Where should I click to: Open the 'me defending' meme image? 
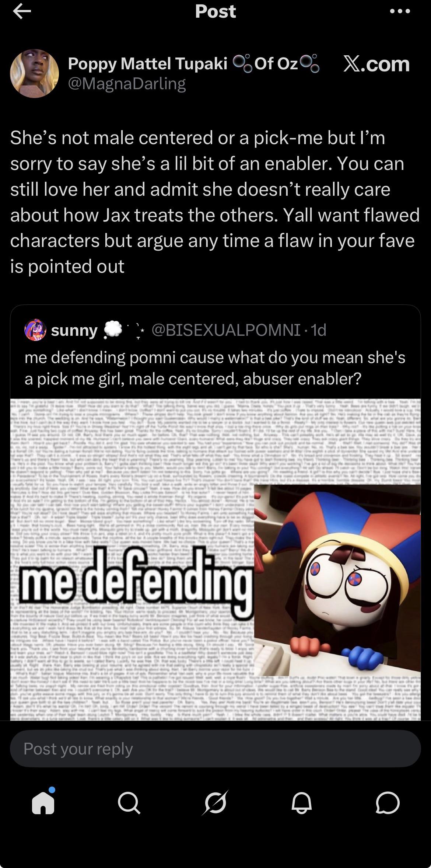215,559
